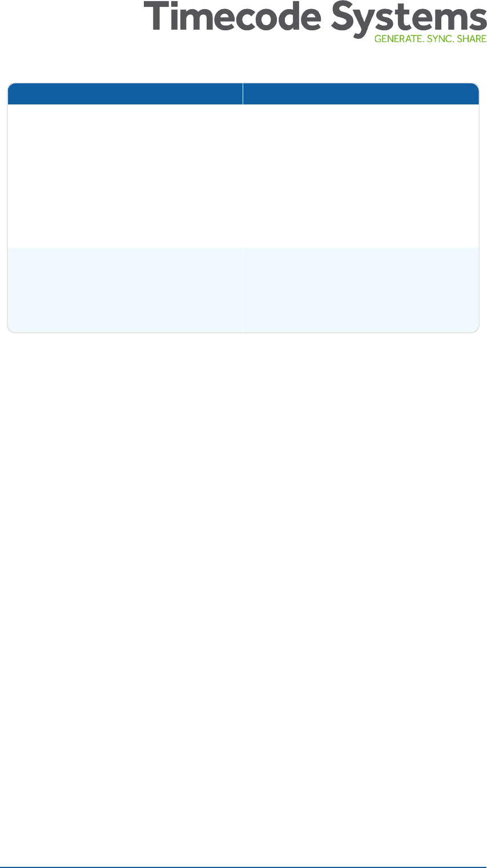Image resolution: width=487 pixels, height=868 pixels.
Task: Click the first white cell in left column
Action: (x=125, y=176)
